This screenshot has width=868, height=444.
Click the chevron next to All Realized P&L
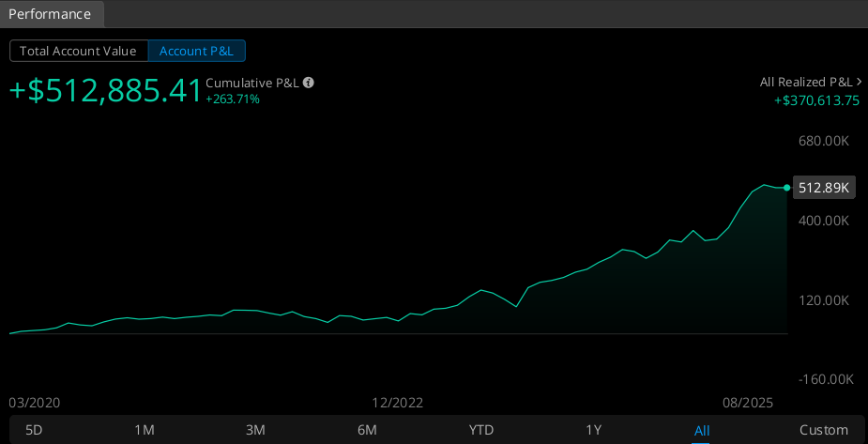click(x=859, y=82)
